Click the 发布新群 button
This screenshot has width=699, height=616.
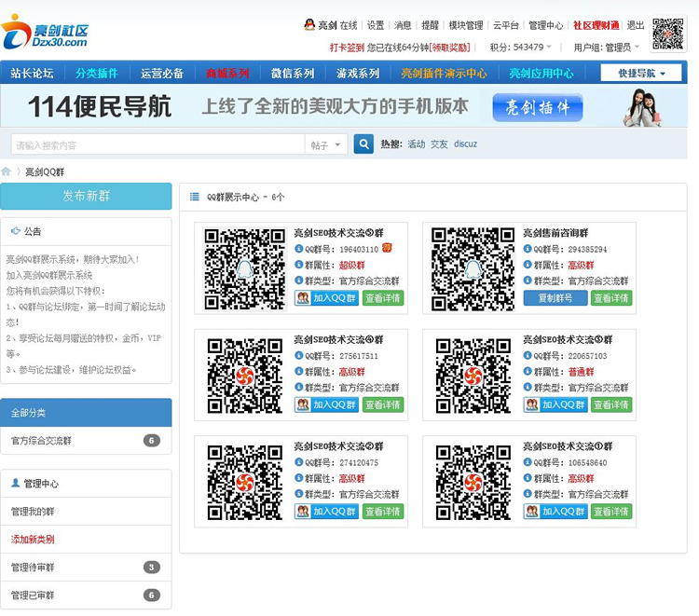tap(86, 196)
